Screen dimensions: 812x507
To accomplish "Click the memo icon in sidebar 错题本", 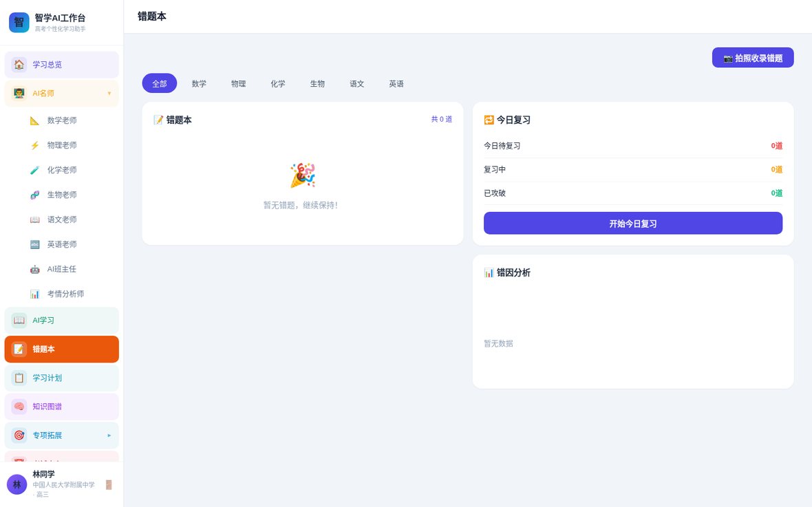I will (19, 349).
